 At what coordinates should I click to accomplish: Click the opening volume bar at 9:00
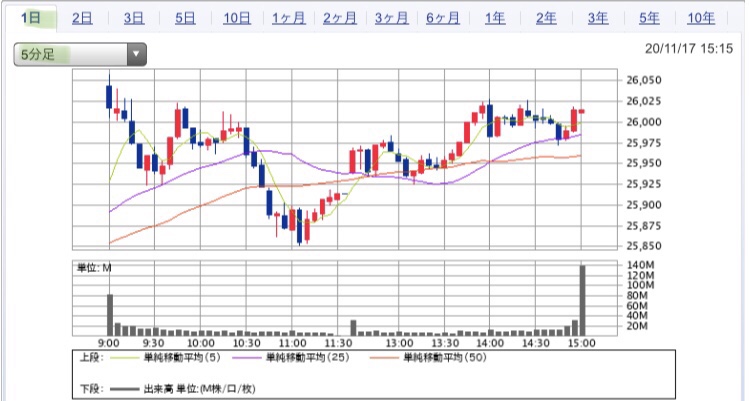tap(110, 315)
